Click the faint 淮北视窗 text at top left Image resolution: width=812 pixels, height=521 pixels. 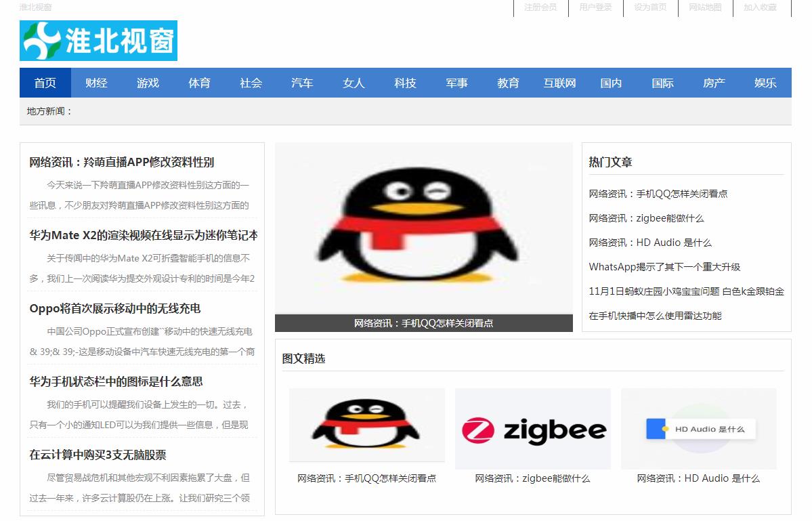[36, 7]
